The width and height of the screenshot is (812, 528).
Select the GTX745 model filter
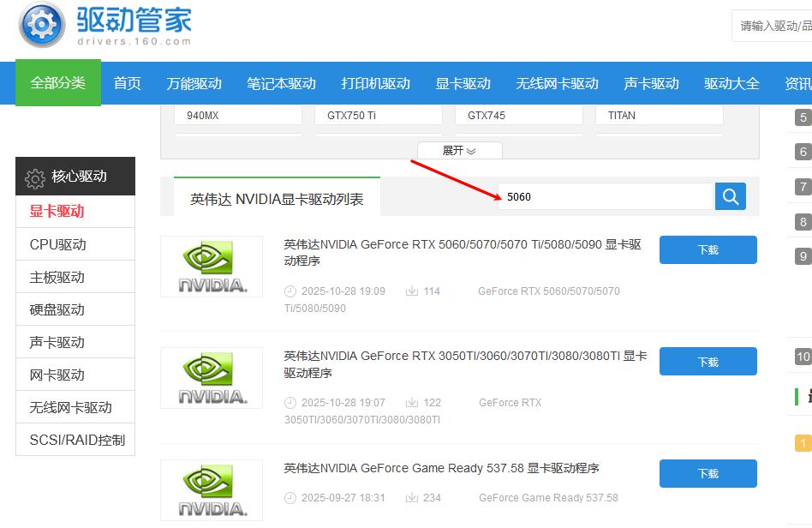(519, 115)
